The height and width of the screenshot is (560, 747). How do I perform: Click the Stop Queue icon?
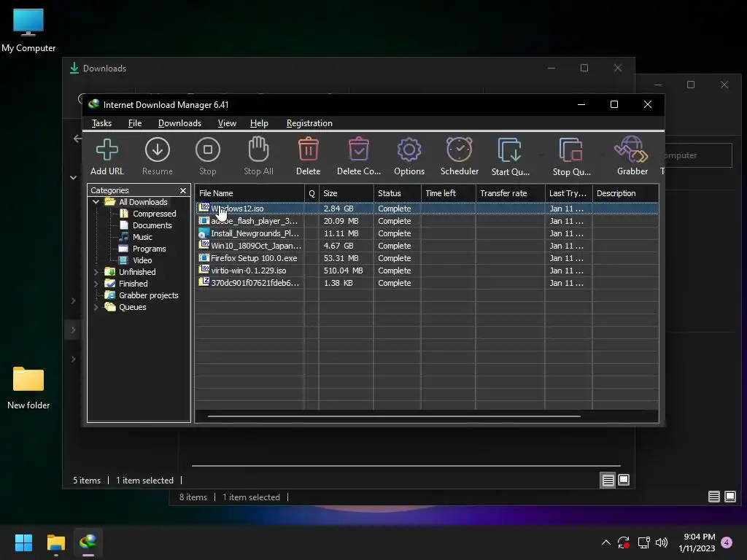pyautogui.click(x=571, y=149)
